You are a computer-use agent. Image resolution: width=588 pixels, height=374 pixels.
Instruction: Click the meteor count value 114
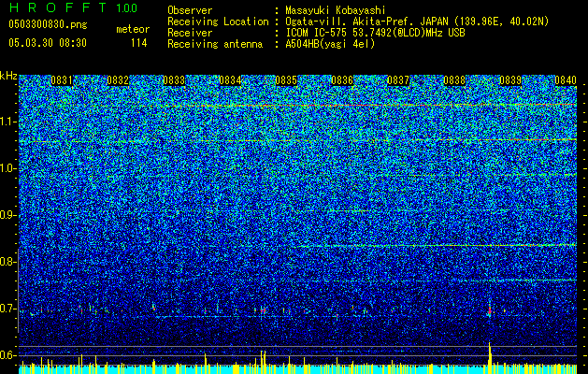138,43
